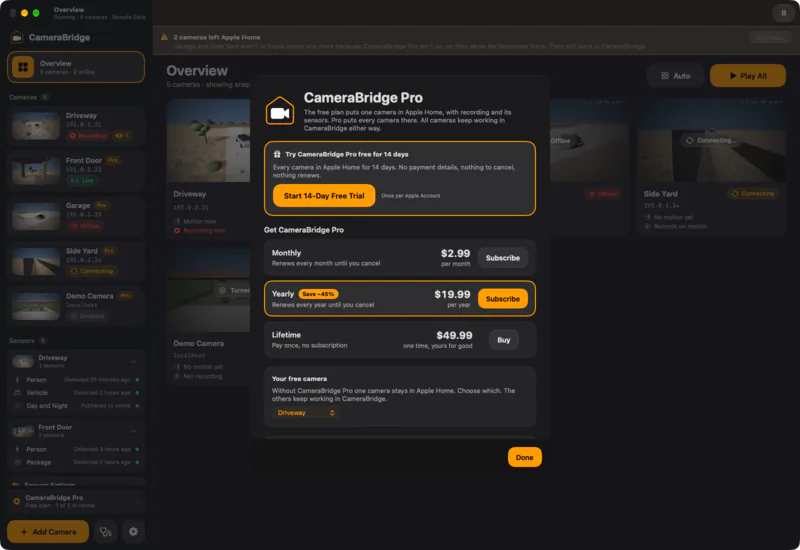Collapse the Front Door sensors group
Viewport: 800px width, 550px height.
tap(133, 431)
